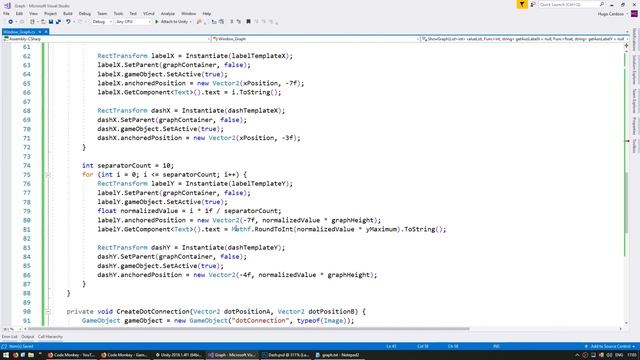640x360 pixels.
Task: Click the Navigate Backward toolbar icon
Action: (x=11, y=22)
